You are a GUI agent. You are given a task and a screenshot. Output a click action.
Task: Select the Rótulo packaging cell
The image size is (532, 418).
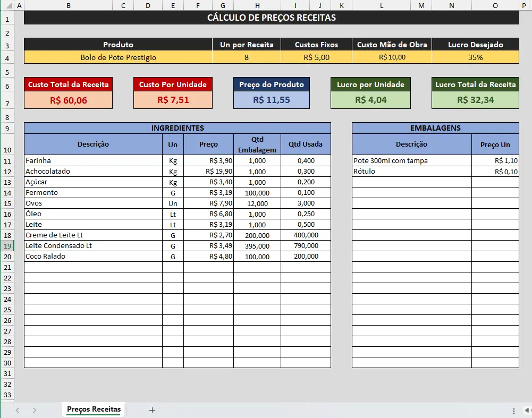411,171
